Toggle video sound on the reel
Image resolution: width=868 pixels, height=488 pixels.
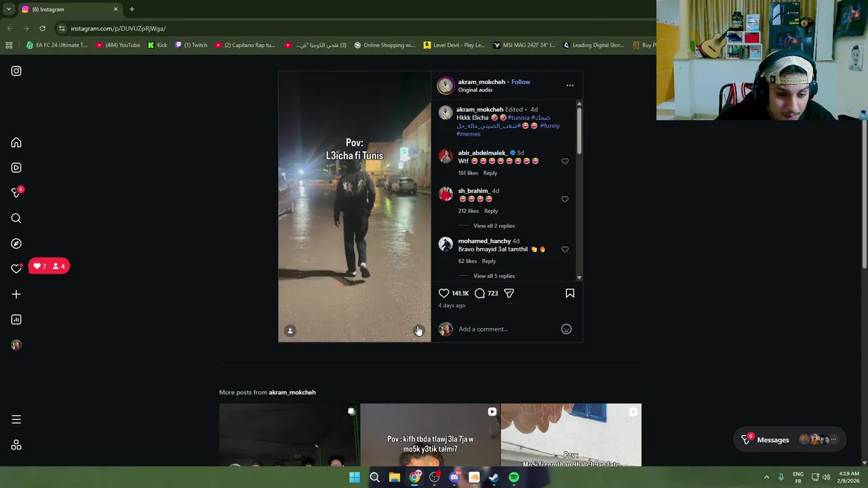click(x=418, y=330)
